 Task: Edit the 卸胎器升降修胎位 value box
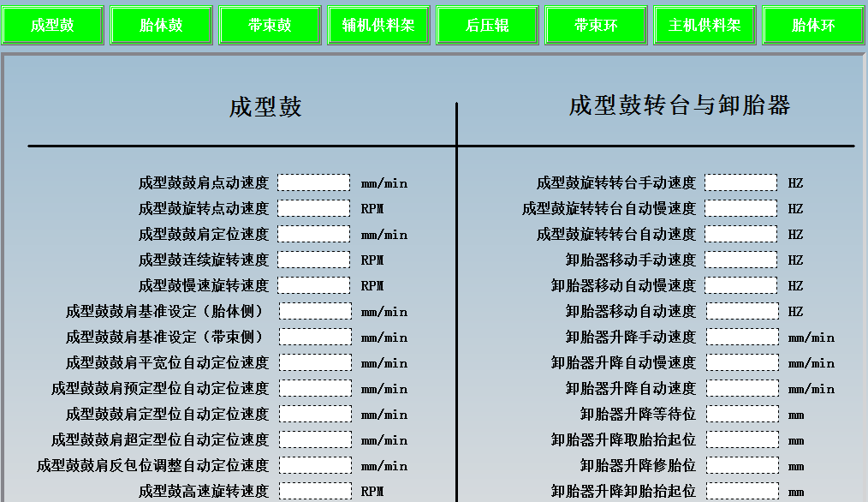click(741, 465)
